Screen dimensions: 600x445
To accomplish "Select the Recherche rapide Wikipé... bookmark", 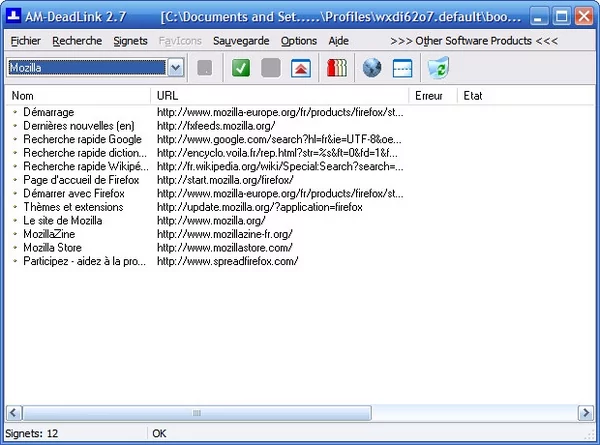I will (x=86, y=166).
